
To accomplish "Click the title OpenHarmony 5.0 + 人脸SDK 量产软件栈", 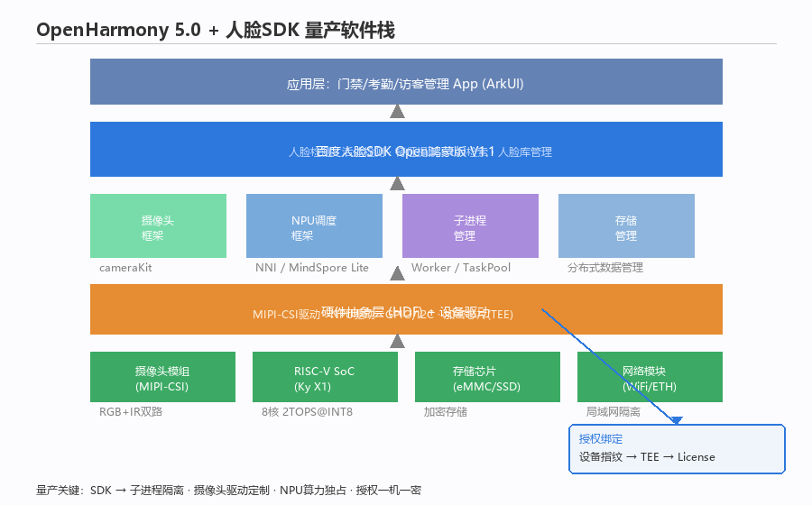I will click(216, 30).
